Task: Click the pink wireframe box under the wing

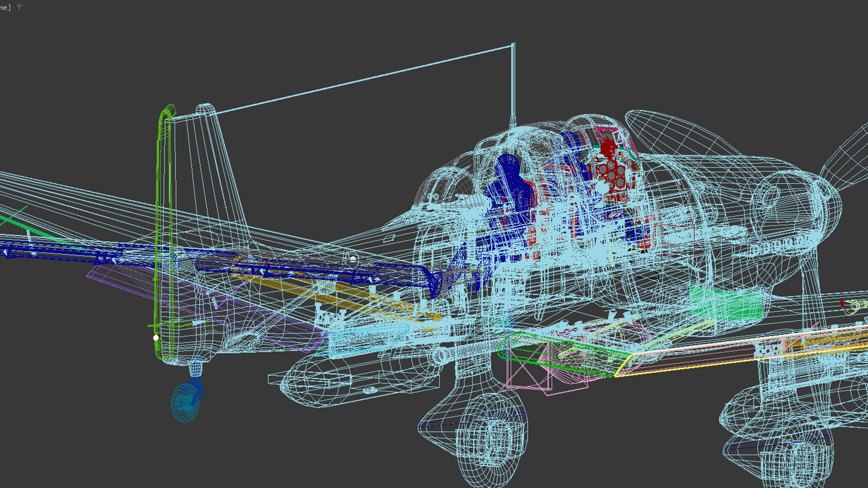Action: click(525, 374)
